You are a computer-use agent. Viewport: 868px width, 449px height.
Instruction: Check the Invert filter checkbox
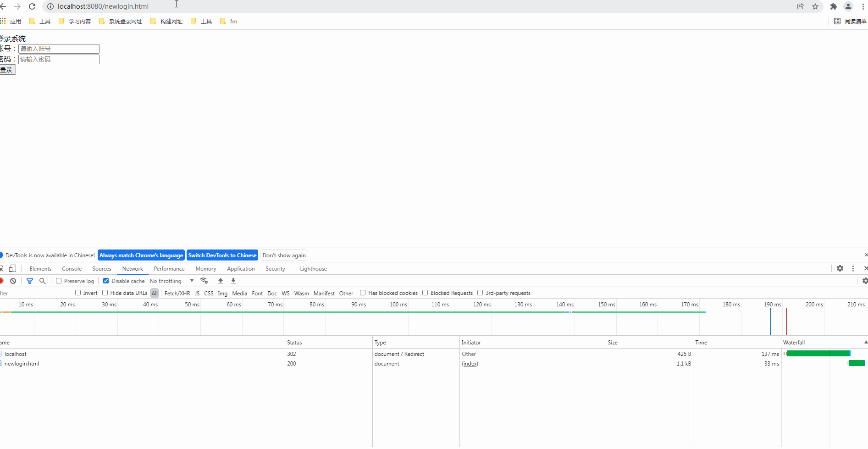[x=78, y=293]
